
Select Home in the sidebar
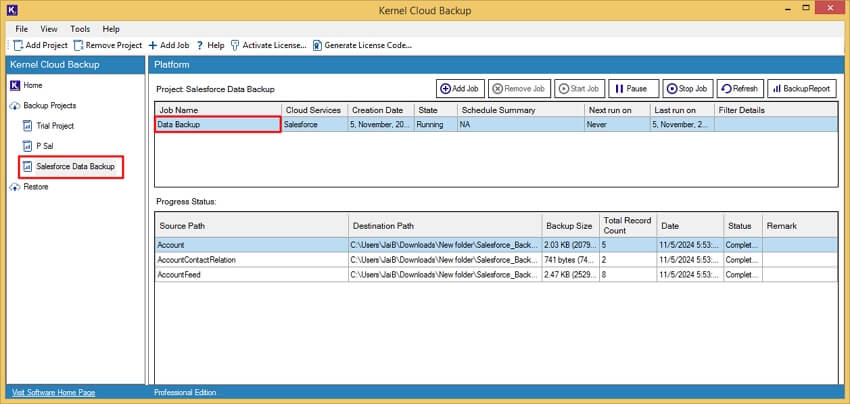[33, 85]
